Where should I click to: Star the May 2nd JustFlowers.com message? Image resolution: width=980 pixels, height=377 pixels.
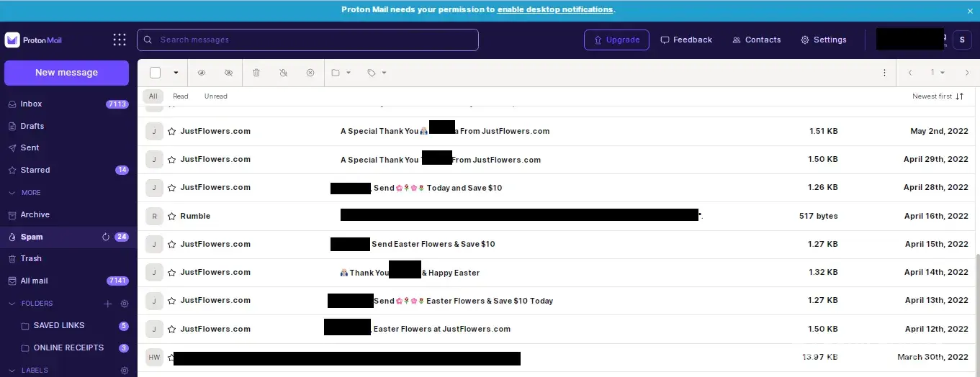click(x=171, y=132)
